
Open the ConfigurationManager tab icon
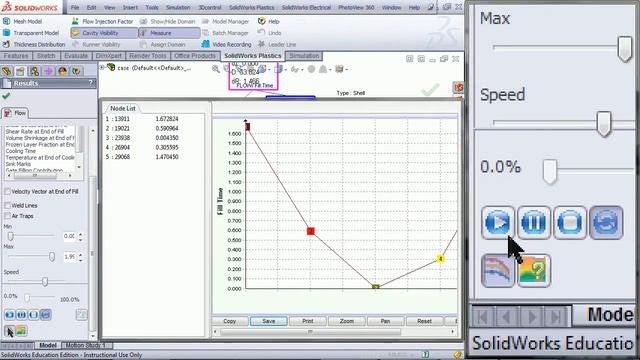pyautogui.click(x=34, y=71)
